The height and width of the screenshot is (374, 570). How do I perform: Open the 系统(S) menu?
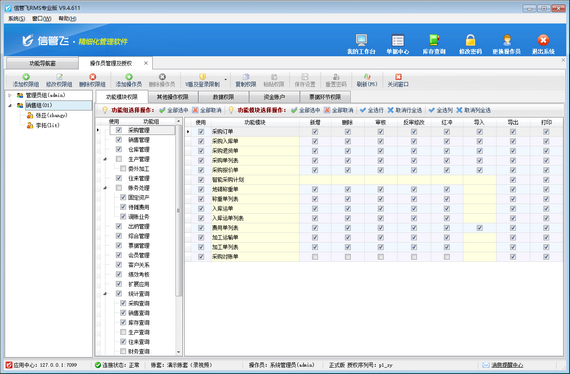(x=16, y=19)
